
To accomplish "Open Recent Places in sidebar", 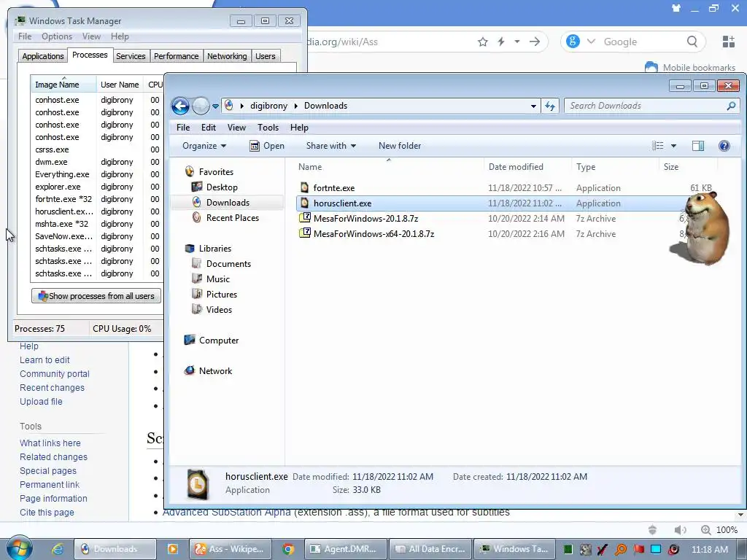I will pyautogui.click(x=233, y=217).
